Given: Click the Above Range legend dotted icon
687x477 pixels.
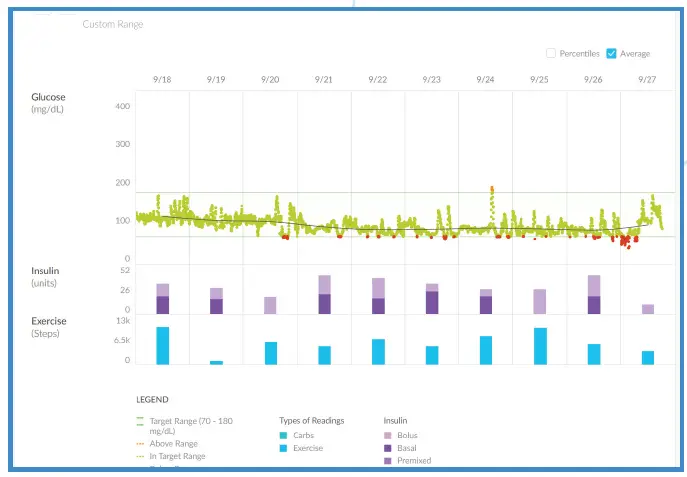Looking at the screenshot, I should [140, 444].
